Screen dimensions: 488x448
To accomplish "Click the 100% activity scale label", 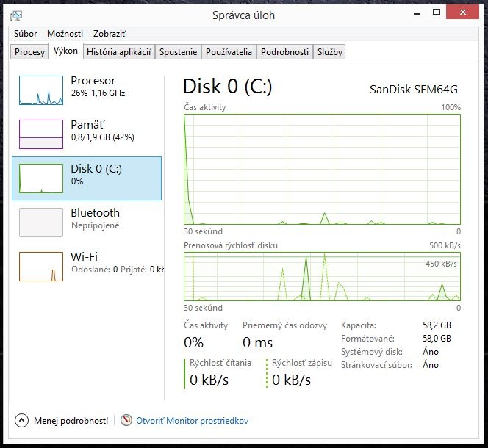I will click(x=451, y=107).
